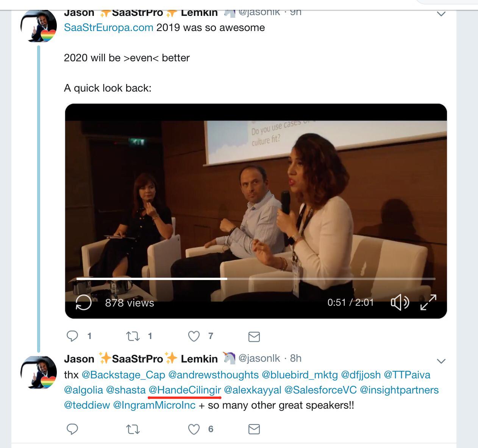Reply to the first tweet with video
Viewport: 478px width, 448px height.
point(72,336)
